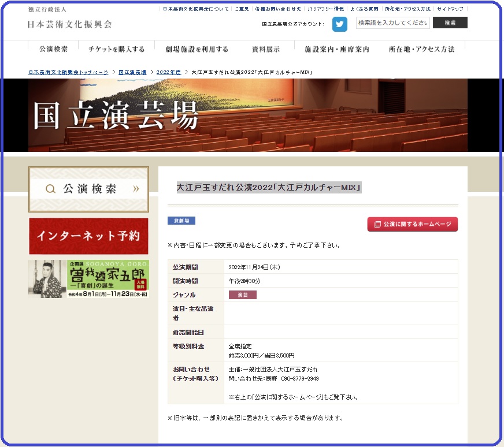Click 主催:一般社団法人大江戸玉すだれ text
The width and height of the screenshot is (504, 447).
click(x=273, y=369)
